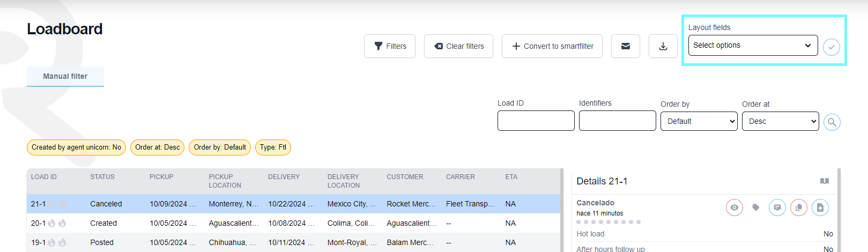The width and height of the screenshot is (868, 252).
Task: Click the 'Order by: Default' filter chip
Action: coord(220,147)
